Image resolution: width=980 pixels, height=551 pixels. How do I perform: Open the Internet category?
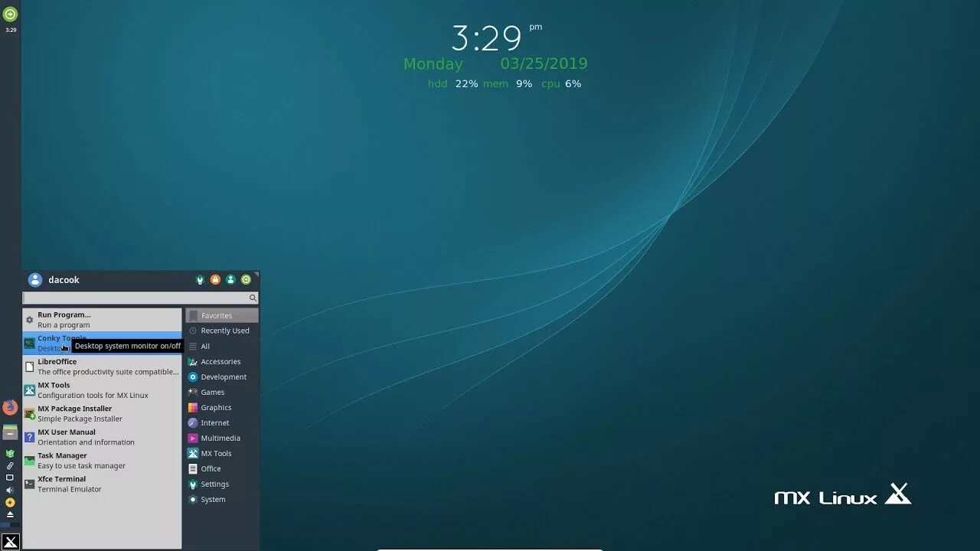click(222, 422)
